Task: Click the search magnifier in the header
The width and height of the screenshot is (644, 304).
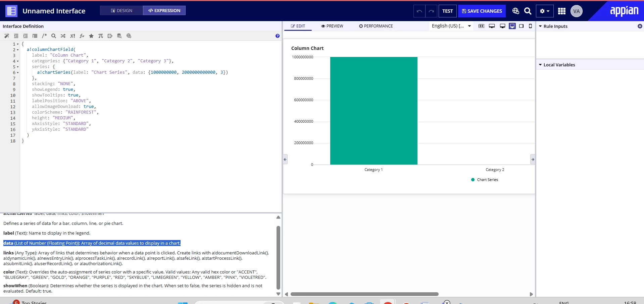Action: click(x=528, y=11)
